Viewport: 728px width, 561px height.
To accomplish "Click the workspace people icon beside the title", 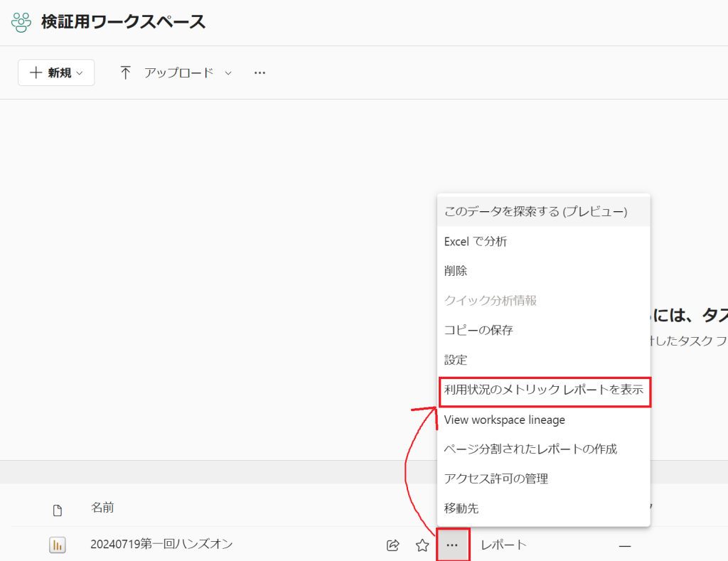I will 21,22.
